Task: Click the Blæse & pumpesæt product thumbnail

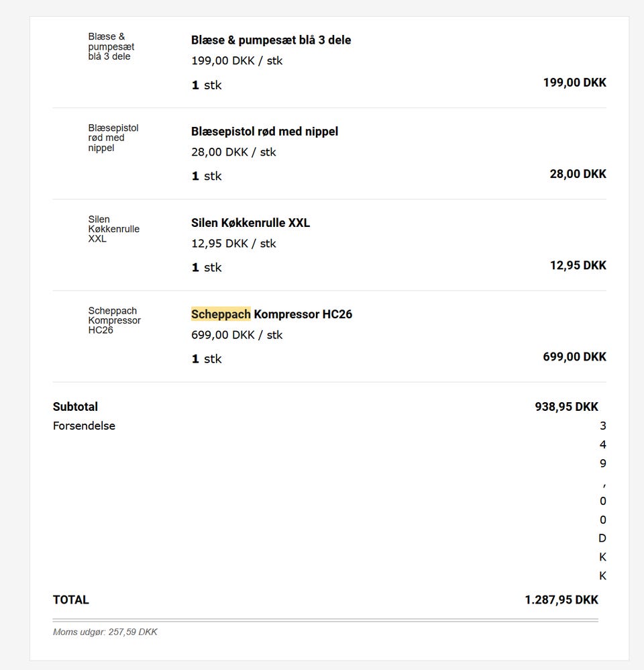Action: [x=111, y=47]
